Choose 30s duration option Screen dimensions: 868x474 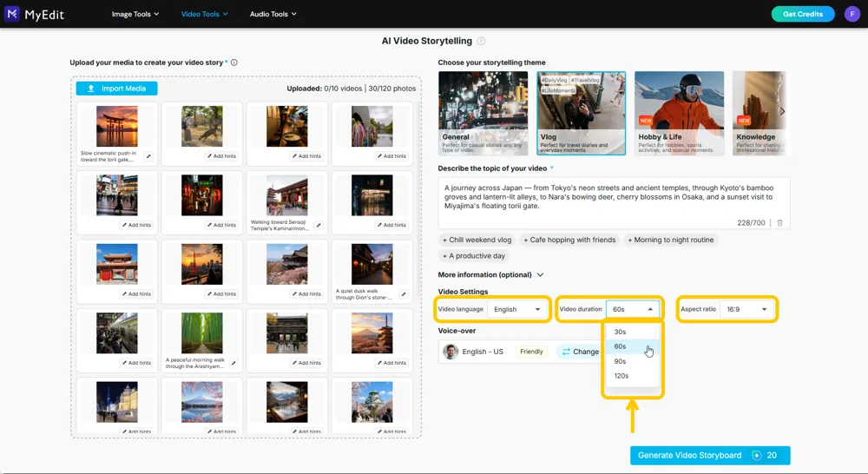[631, 332]
